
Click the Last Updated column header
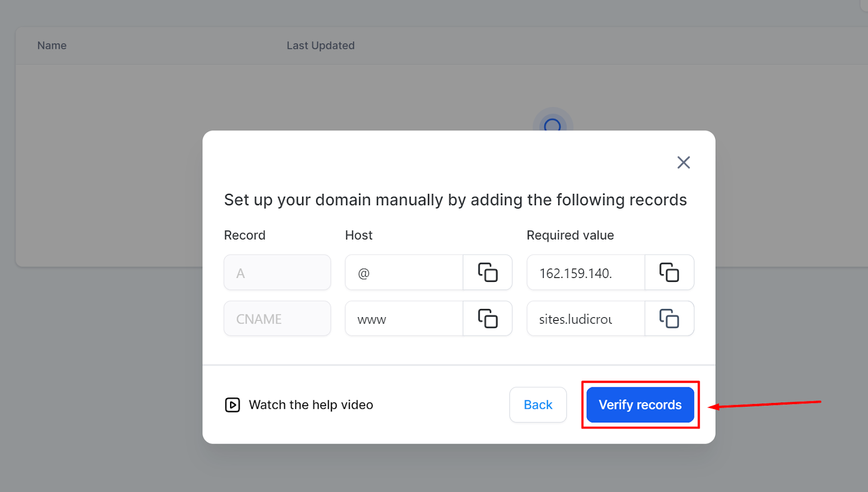(321, 46)
